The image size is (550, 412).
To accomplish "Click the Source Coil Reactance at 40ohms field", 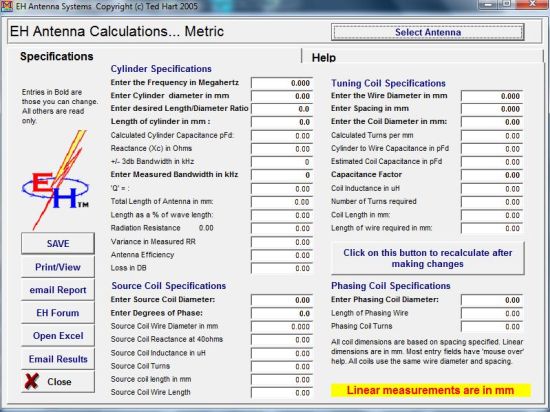I will [x=282, y=340].
